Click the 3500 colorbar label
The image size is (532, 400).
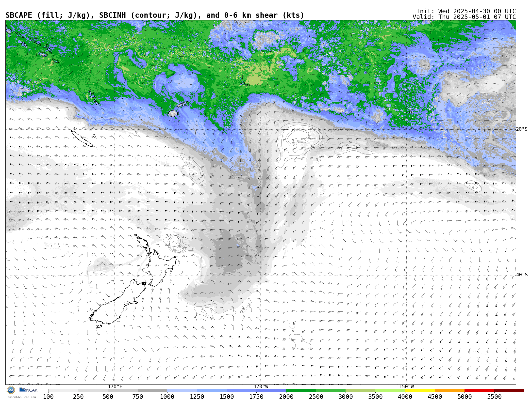pyautogui.click(x=375, y=397)
